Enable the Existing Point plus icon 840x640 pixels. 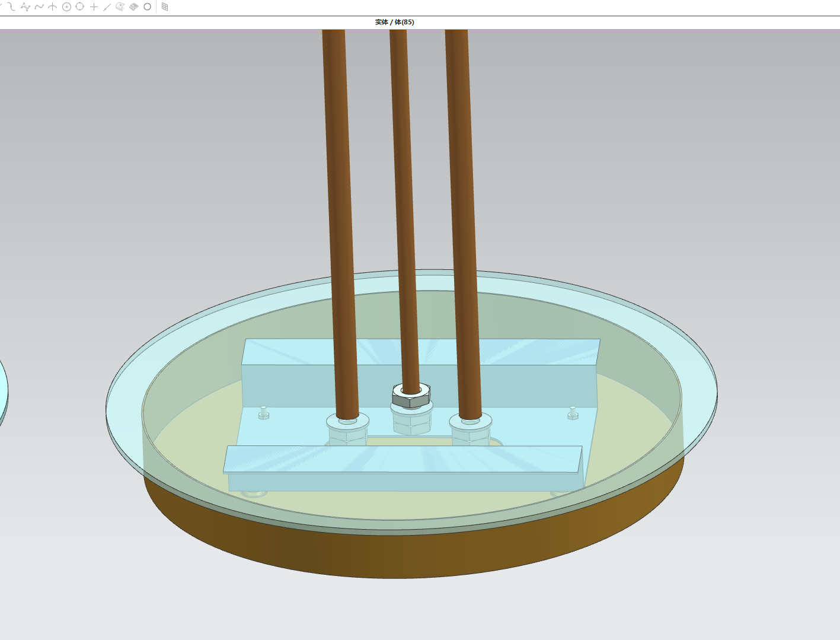(94, 7)
